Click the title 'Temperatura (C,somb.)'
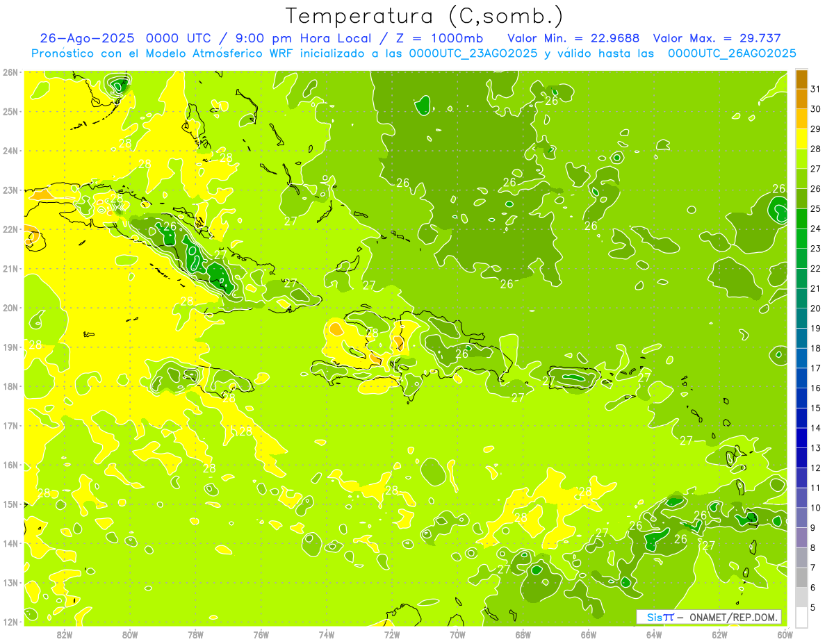Image resolution: width=834 pixels, height=644 pixels. click(424, 17)
